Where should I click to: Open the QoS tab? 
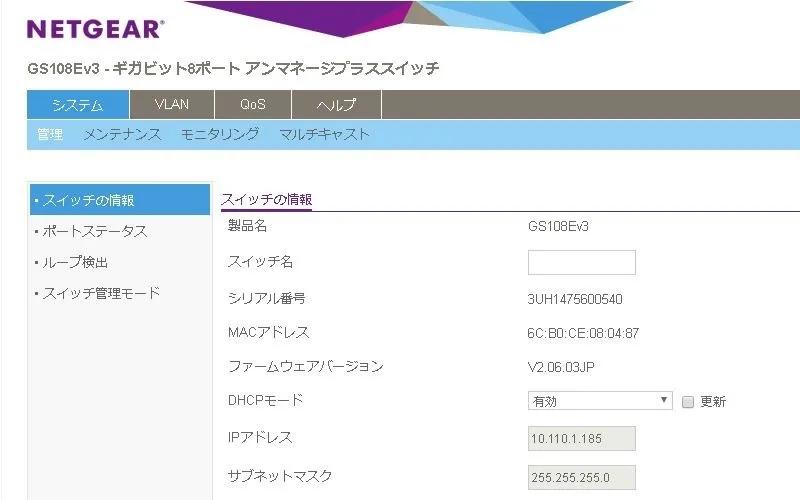click(253, 105)
